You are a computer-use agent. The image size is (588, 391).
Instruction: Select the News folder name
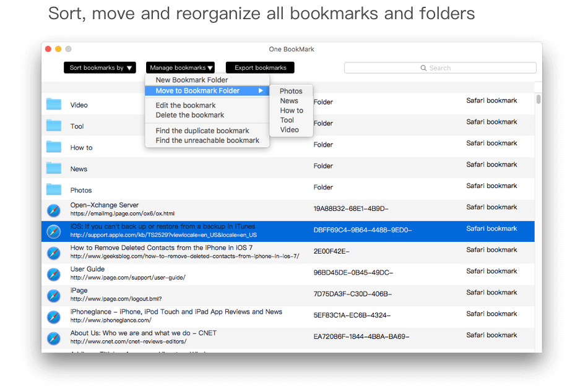79,169
